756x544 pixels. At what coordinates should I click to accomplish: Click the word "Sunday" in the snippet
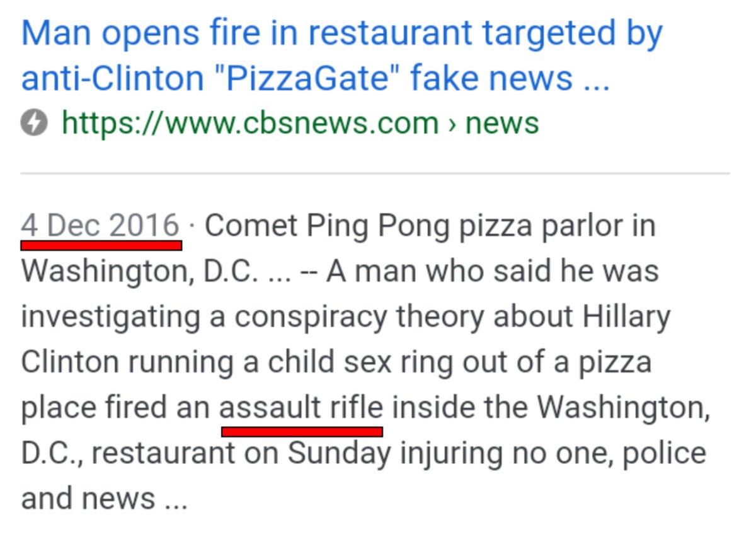point(340,454)
